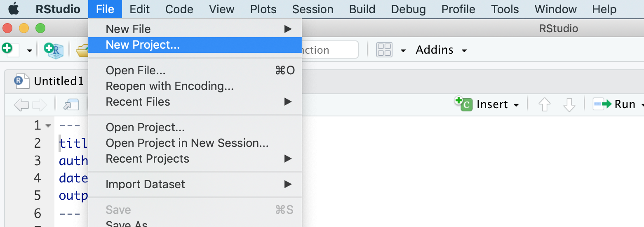Image resolution: width=644 pixels, height=227 pixels.
Task: Click the up arrow to previous chunk
Action: (545, 104)
